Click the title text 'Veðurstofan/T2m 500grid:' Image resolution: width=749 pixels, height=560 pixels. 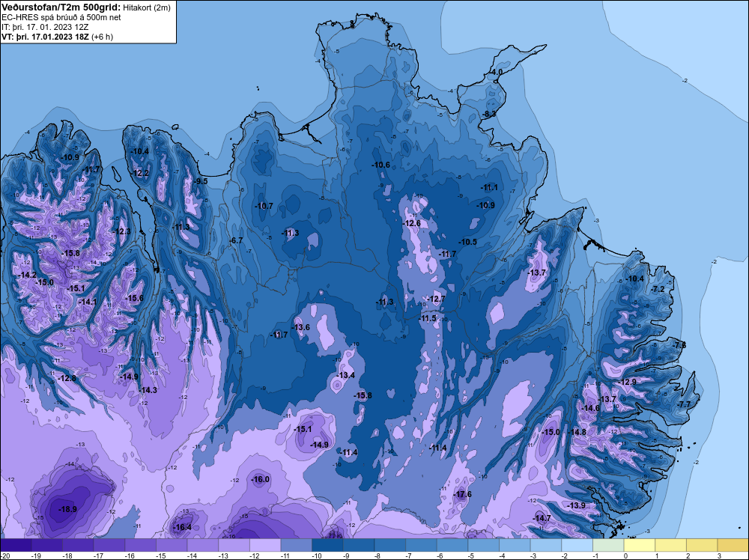(61, 7)
